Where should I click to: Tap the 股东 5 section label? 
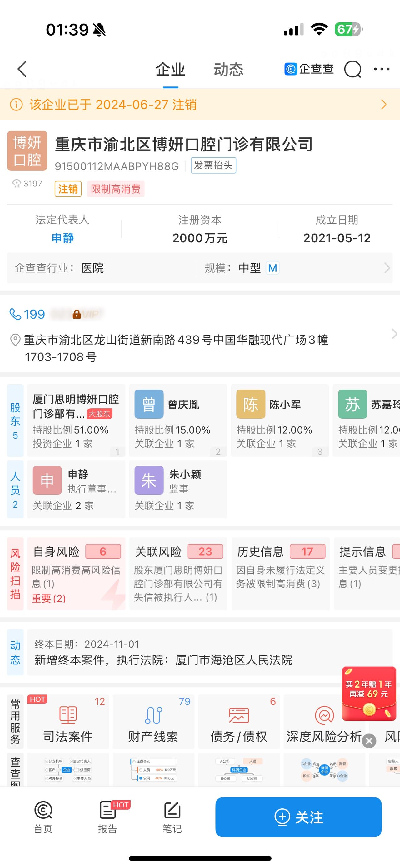click(16, 420)
